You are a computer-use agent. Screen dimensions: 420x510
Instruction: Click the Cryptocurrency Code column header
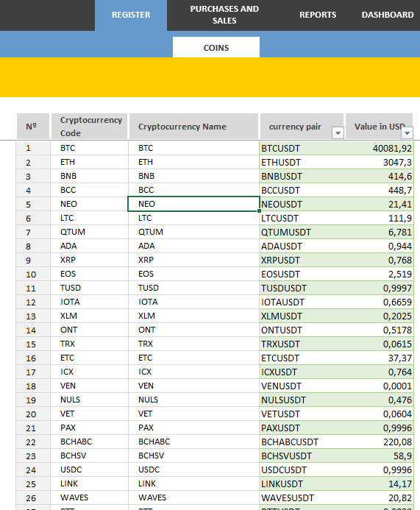(x=89, y=126)
